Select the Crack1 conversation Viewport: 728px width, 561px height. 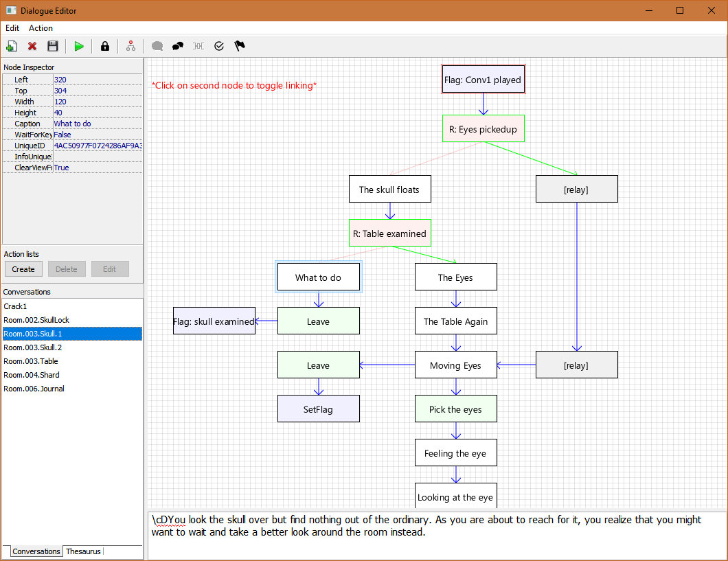(15, 306)
